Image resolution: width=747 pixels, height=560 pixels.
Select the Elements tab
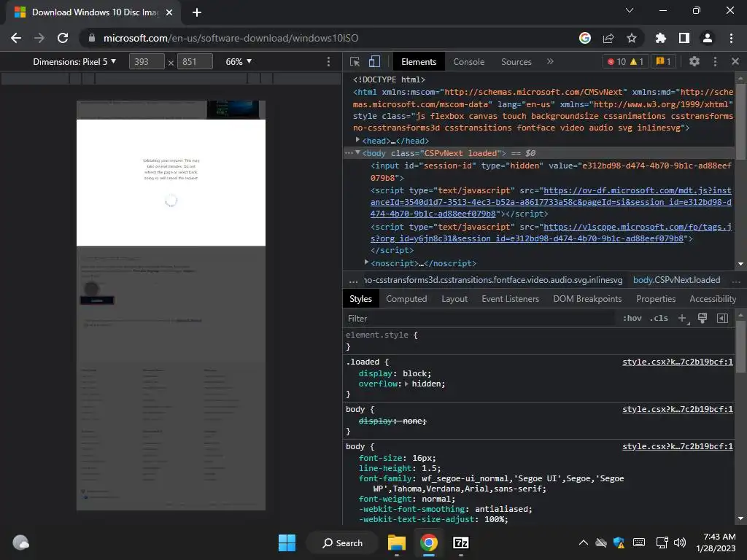click(x=419, y=62)
